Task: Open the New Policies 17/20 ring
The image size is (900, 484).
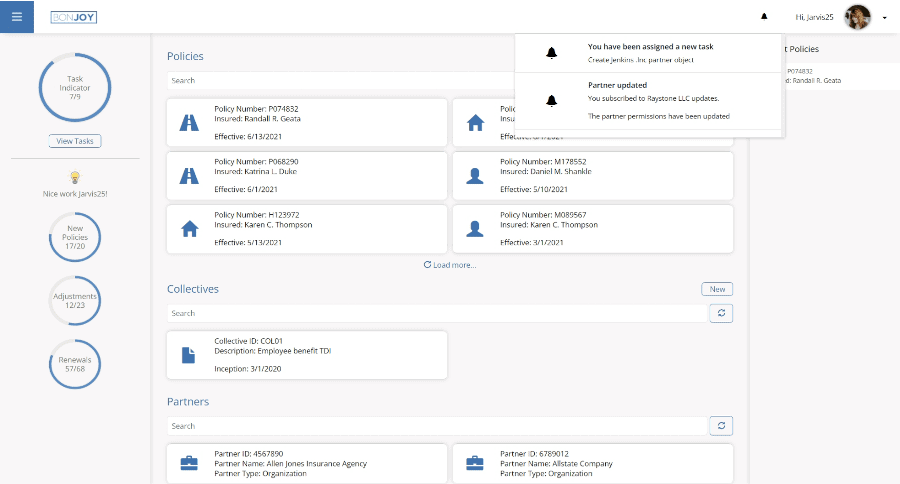Action: point(75,237)
